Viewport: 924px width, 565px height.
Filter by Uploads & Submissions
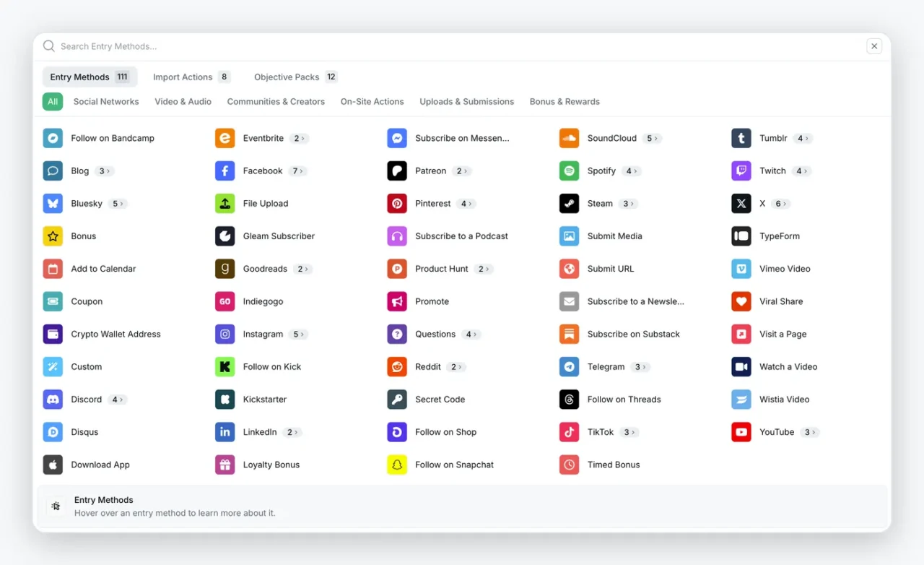467,102
